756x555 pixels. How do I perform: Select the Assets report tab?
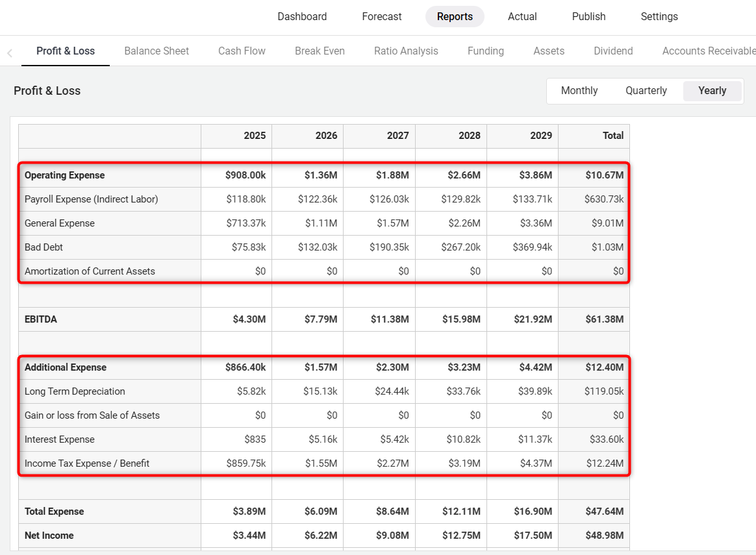[549, 51]
